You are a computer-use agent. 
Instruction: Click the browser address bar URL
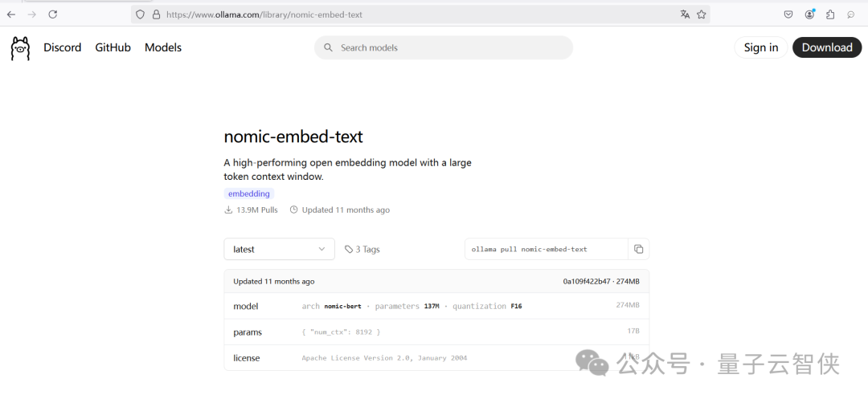pos(264,15)
